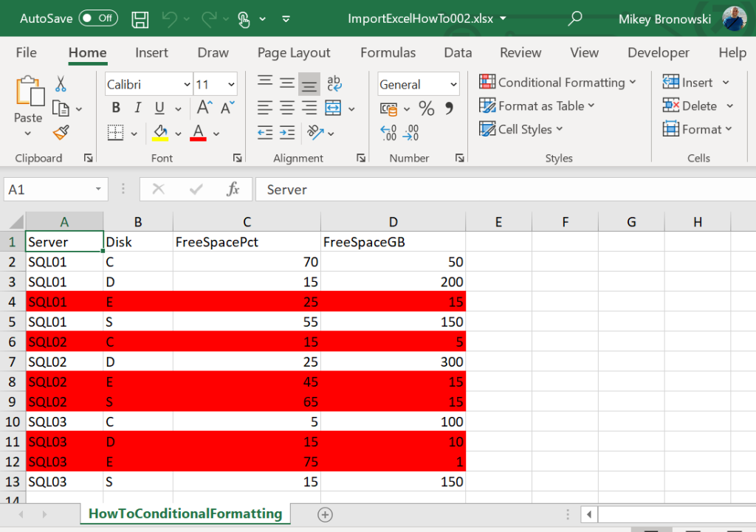Select Format as Table
The image size is (756, 532).
pyautogui.click(x=537, y=106)
